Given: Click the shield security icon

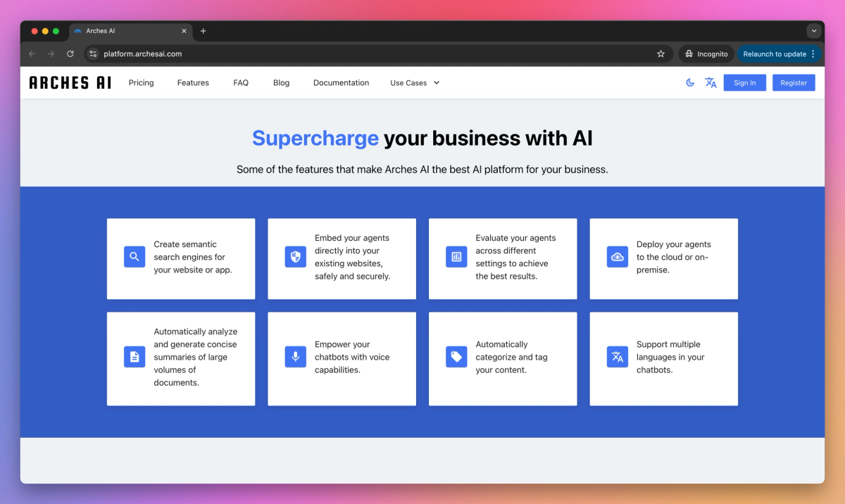Looking at the screenshot, I should [x=296, y=257].
